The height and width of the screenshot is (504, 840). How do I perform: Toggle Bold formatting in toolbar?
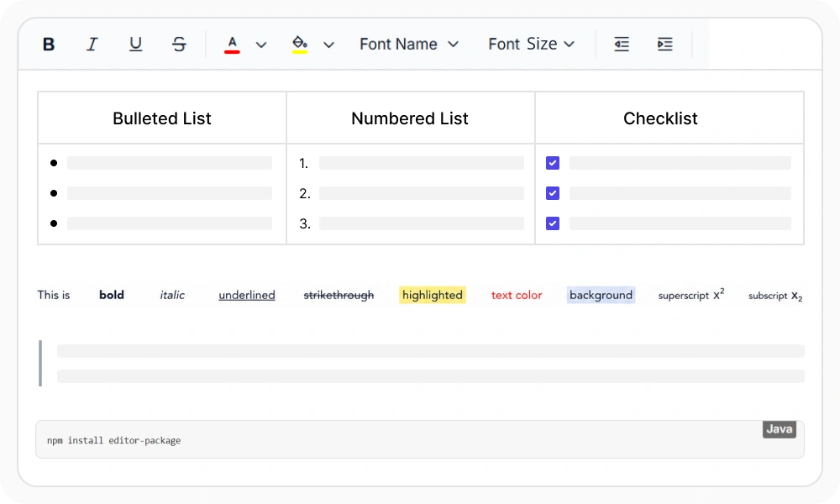pos(49,44)
